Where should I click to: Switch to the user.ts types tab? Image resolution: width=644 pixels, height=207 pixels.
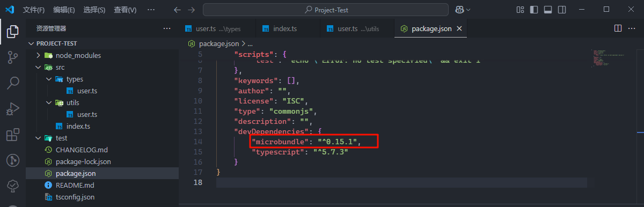pyautogui.click(x=216, y=28)
